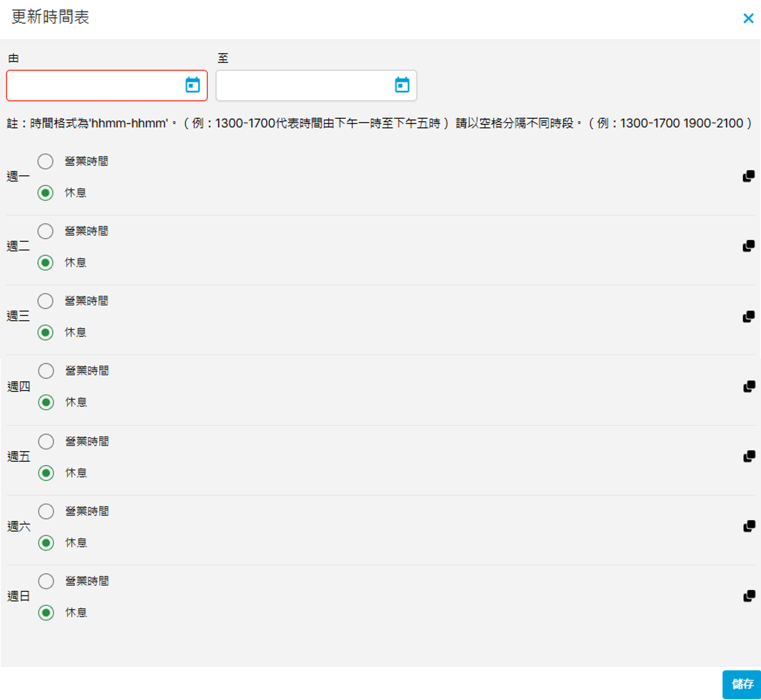Click copy icon for 週一 row
The height and width of the screenshot is (700, 761).
click(x=748, y=176)
